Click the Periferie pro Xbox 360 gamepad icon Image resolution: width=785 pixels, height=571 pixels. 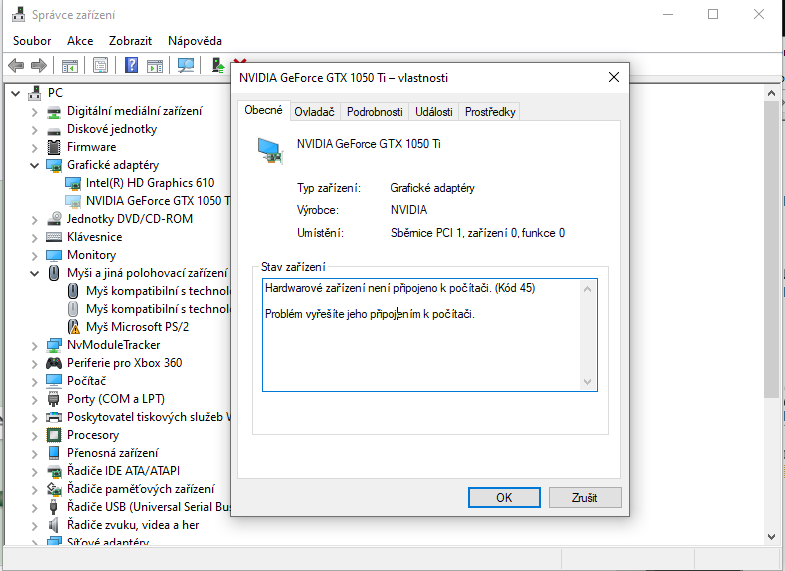pos(54,363)
